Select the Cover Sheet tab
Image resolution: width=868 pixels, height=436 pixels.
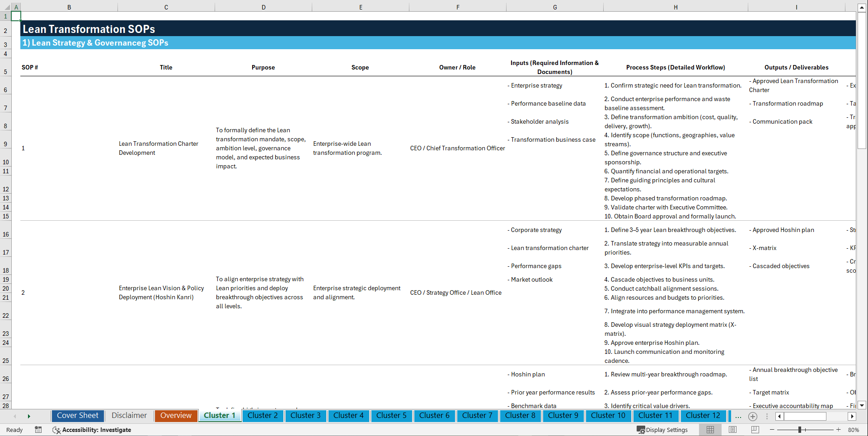click(x=77, y=416)
